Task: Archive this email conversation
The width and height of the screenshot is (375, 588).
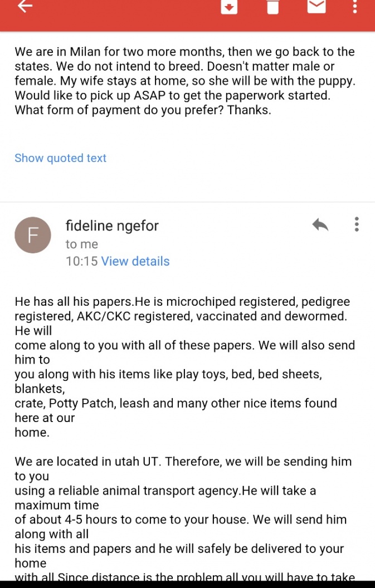Action: 229,6
